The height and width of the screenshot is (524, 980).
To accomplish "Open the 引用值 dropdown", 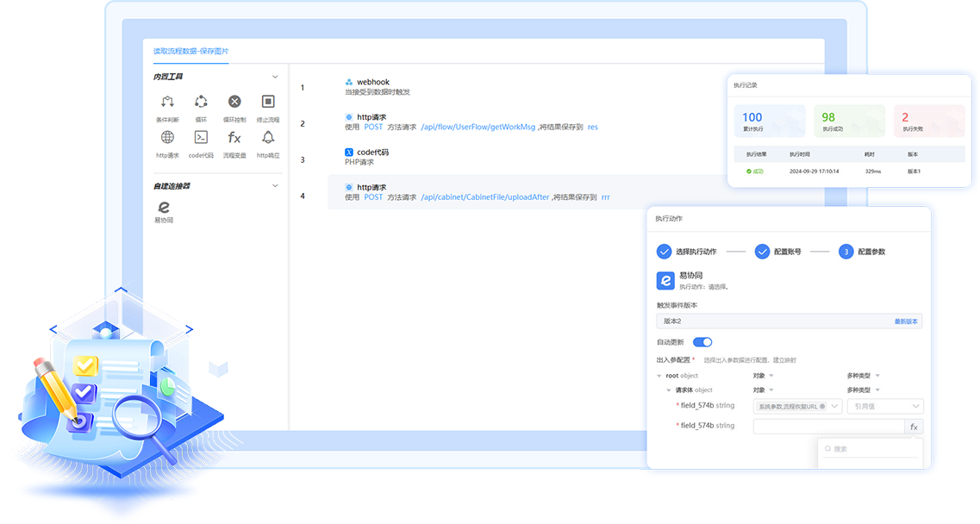I will click(x=885, y=406).
